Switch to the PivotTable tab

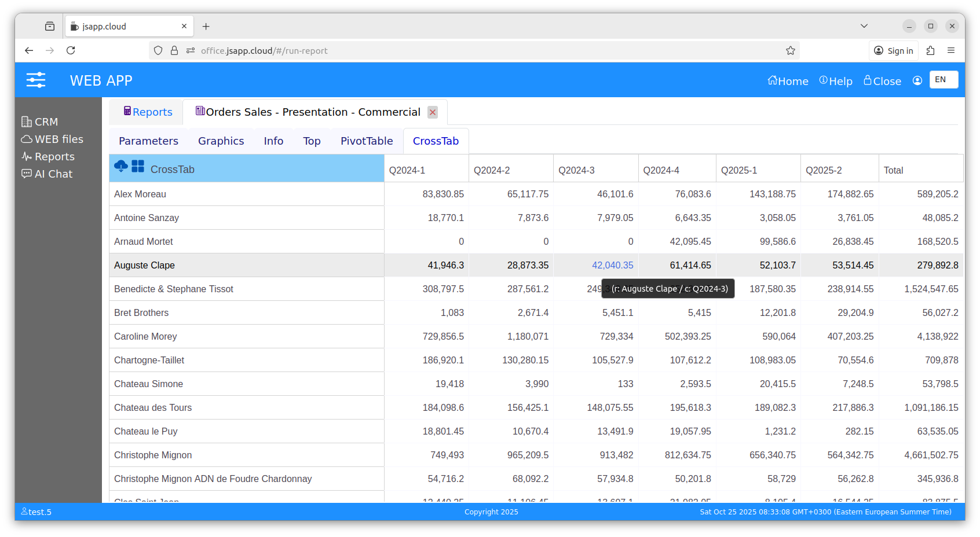pos(367,141)
